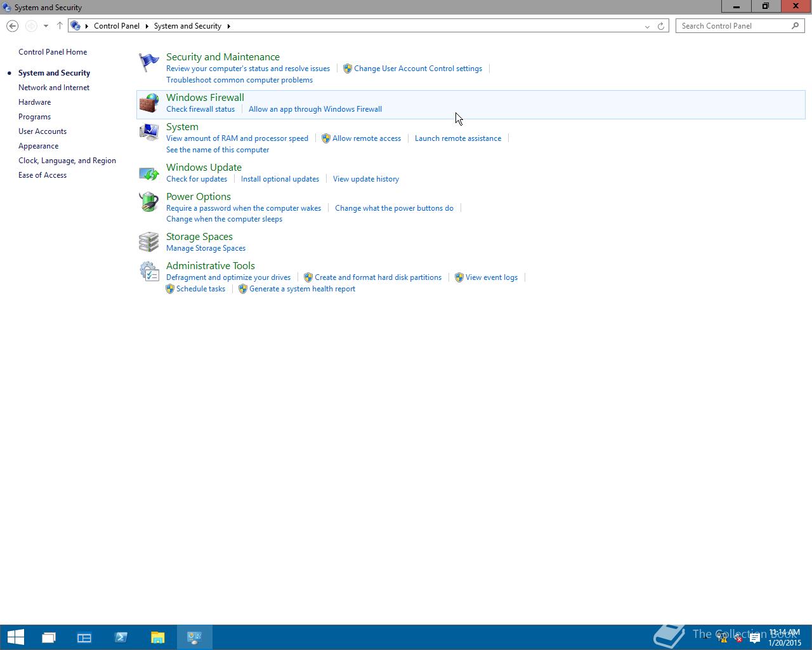Expand the recent locations dropdown arrow
812x650 pixels.
(x=46, y=26)
